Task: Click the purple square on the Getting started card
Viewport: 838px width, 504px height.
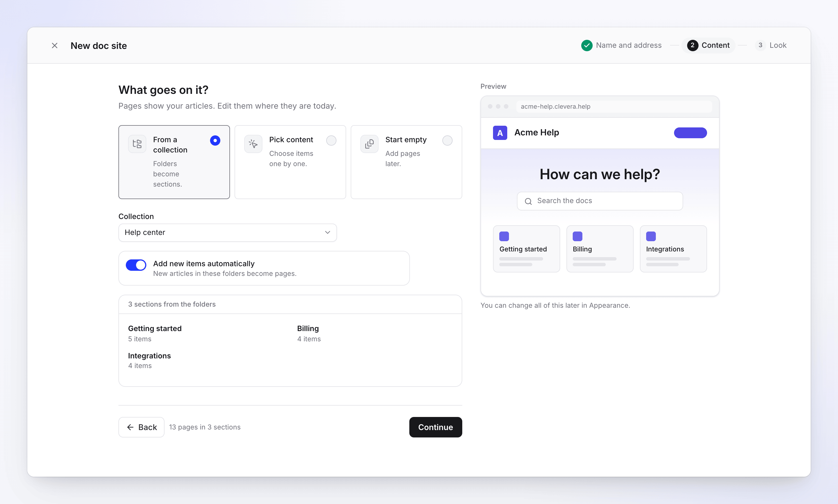Action: [x=504, y=236]
